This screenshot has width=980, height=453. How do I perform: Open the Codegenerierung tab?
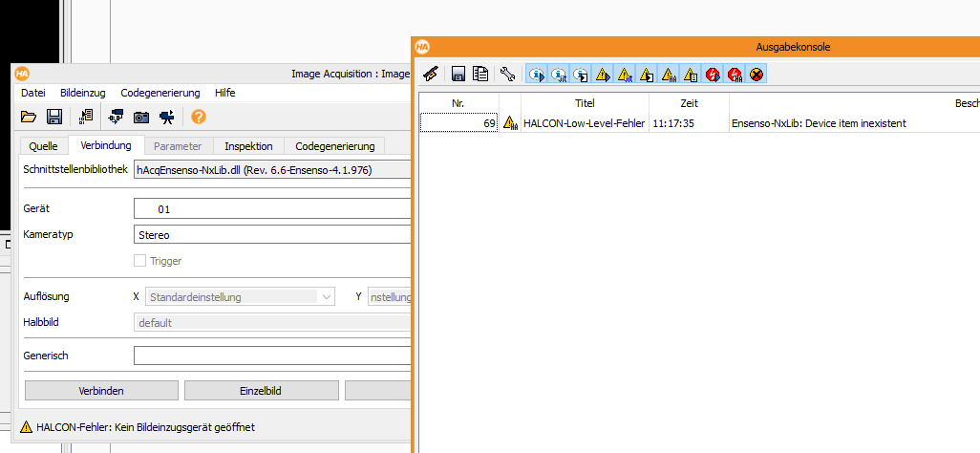coord(335,146)
